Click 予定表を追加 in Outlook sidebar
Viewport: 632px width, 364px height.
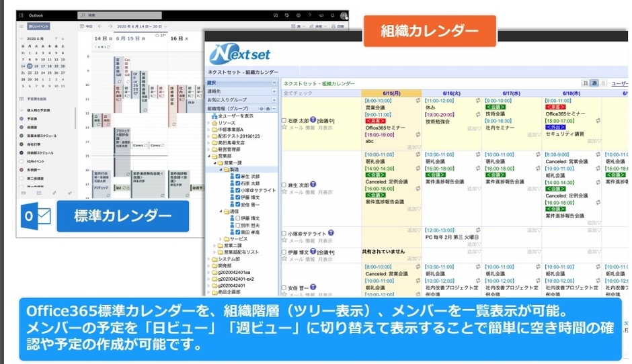tap(33, 99)
